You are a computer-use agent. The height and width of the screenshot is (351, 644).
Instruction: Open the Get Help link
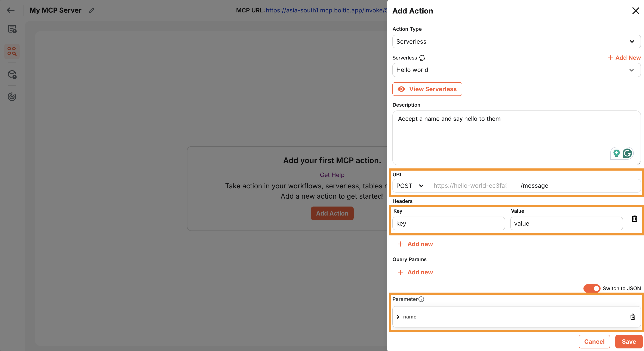pos(332,175)
